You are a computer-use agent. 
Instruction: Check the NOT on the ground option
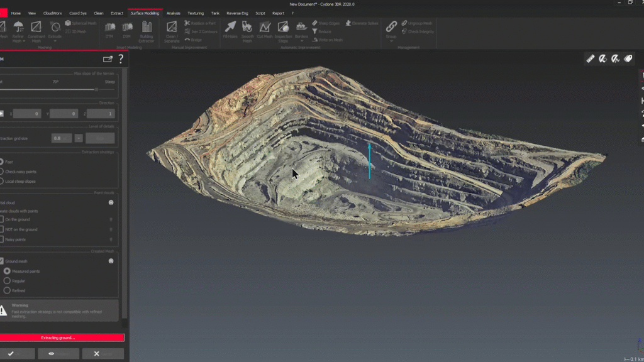[2, 229]
